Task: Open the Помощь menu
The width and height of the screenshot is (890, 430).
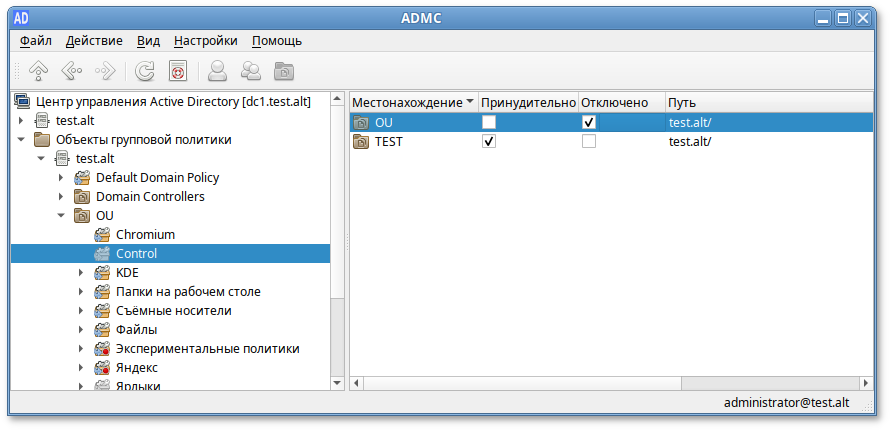Action: [x=277, y=41]
